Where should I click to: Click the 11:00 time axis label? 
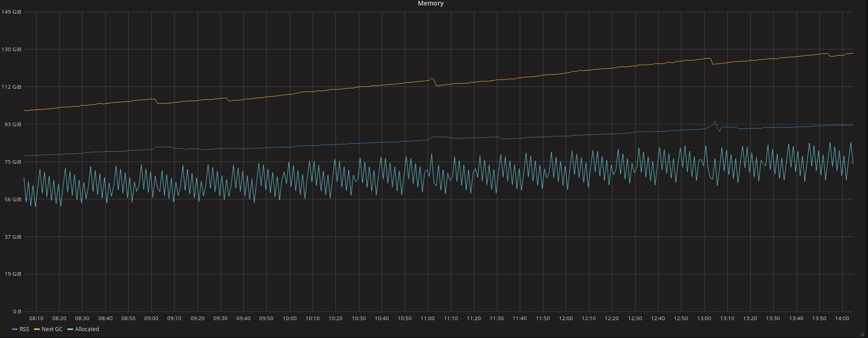click(x=427, y=318)
